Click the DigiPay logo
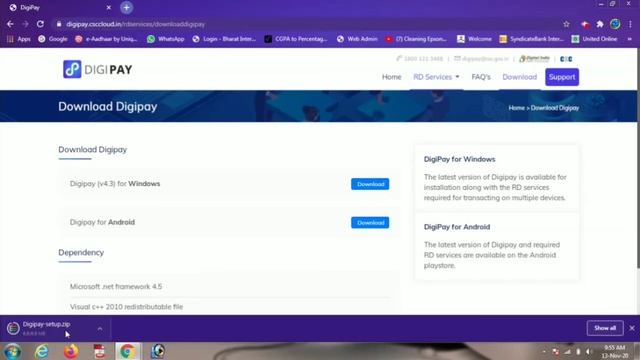Viewport: 640px width, 360px height. tap(98, 69)
